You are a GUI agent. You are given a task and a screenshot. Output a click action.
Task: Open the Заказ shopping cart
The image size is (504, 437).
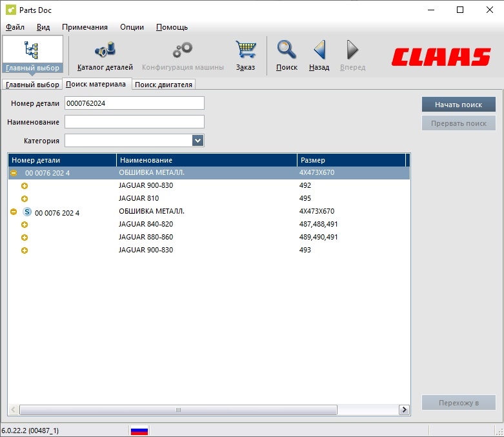(x=246, y=50)
